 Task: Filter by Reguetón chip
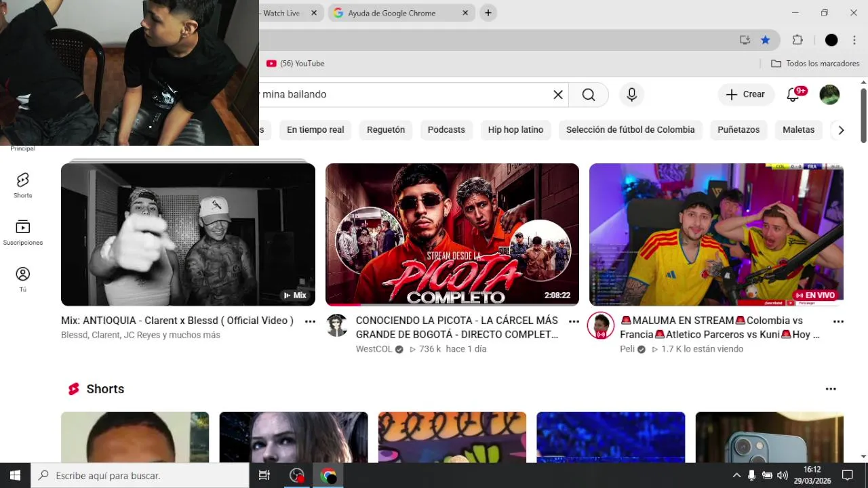(386, 129)
